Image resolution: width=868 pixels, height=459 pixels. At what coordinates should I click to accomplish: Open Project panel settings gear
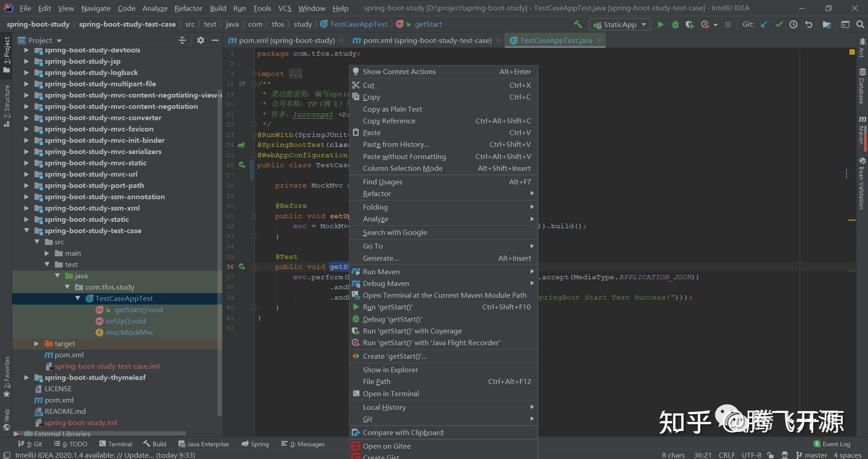click(x=200, y=40)
